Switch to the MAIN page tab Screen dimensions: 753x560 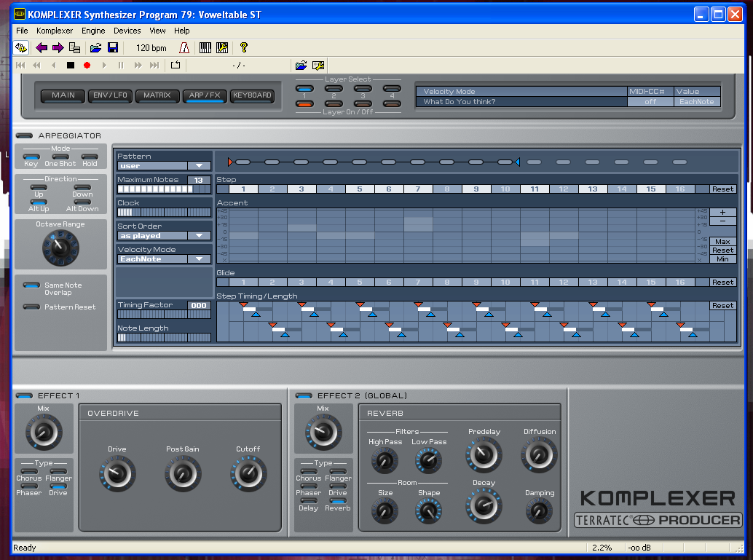click(63, 95)
